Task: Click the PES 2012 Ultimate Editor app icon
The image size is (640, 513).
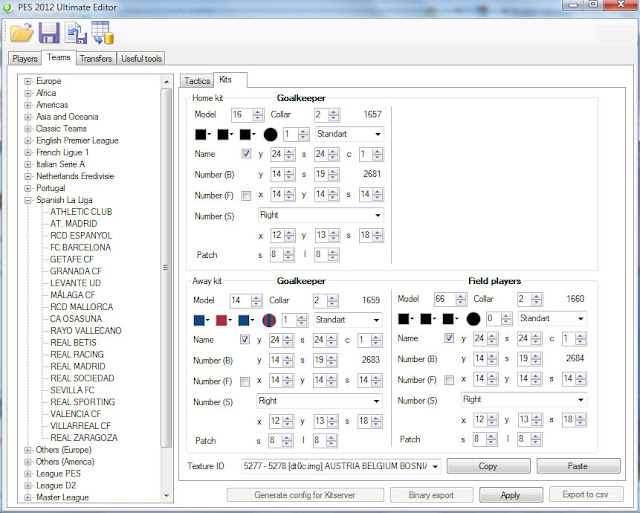Action: point(7,7)
